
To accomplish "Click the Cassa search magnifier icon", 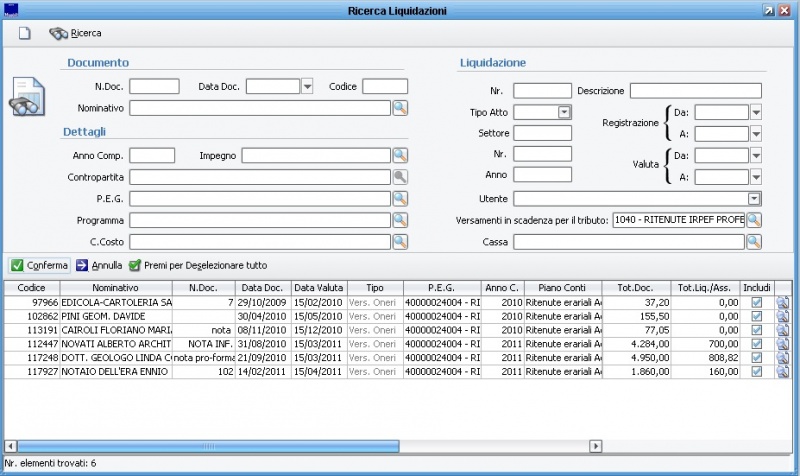I will click(753, 241).
